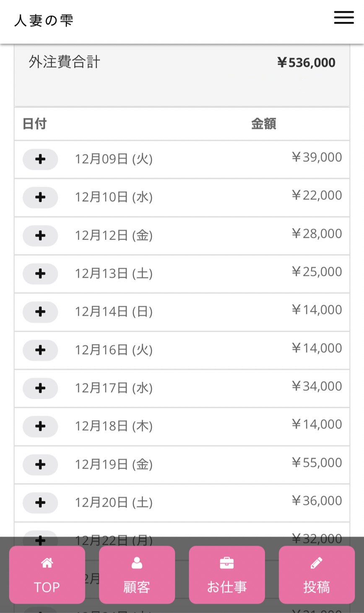
Task: Click the 金額 column header
Action: 263,124
